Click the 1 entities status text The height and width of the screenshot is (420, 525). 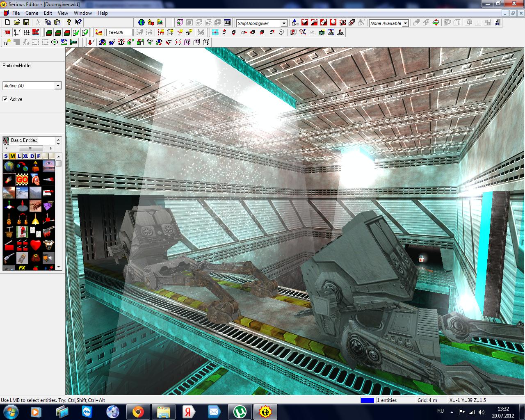[387, 400]
